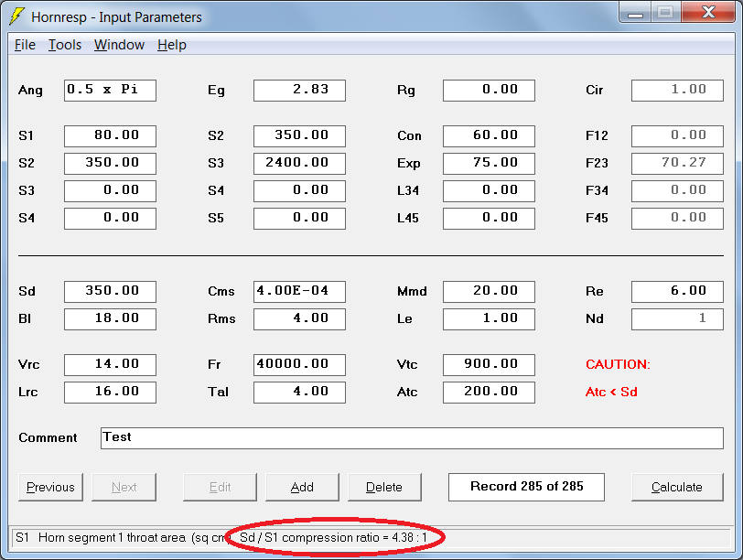Click the Lrc field showing 16.00

pyautogui.click(x=110, y=393)
